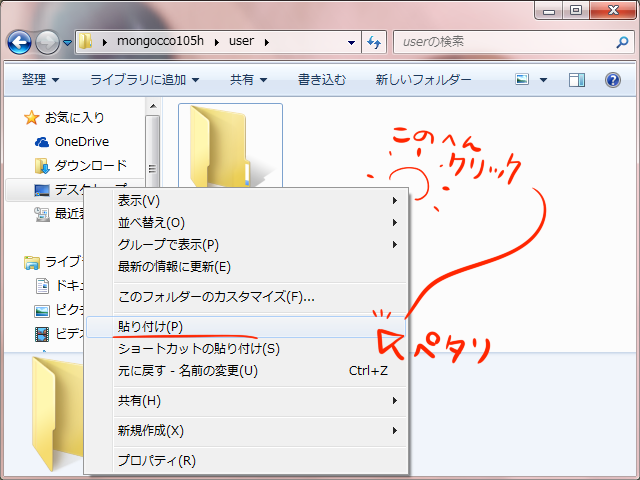Click the Back navigation arrow button

20,43
